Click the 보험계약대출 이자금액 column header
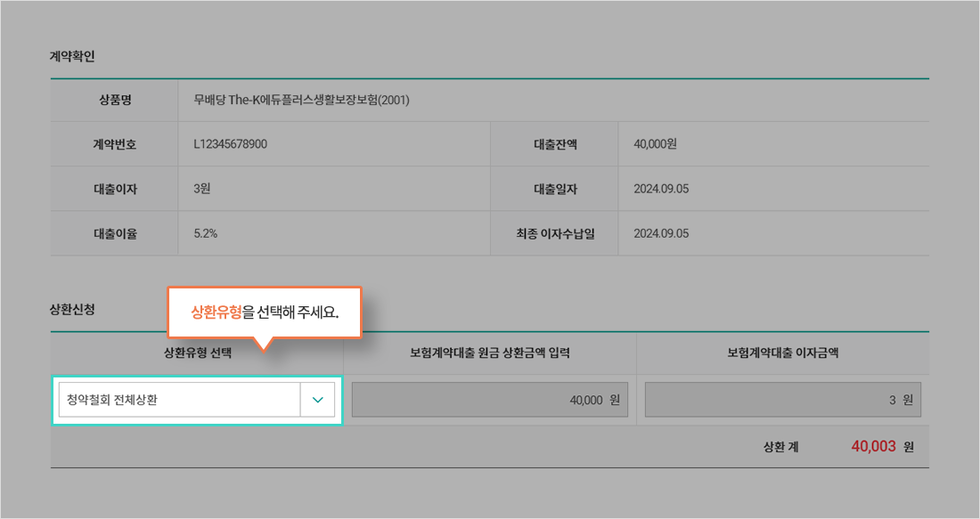Screen dimensions: 980x519 tap(782, 353)
